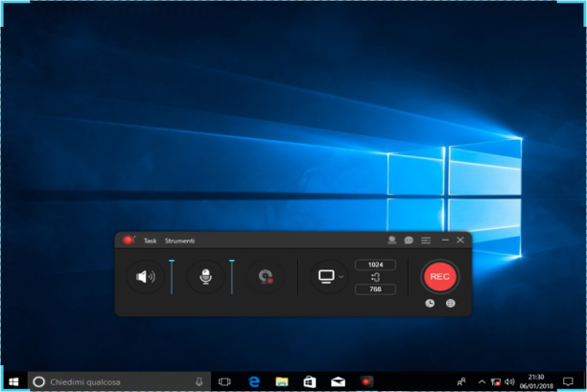Click screen recorder taskbar icon

[366, 381]
